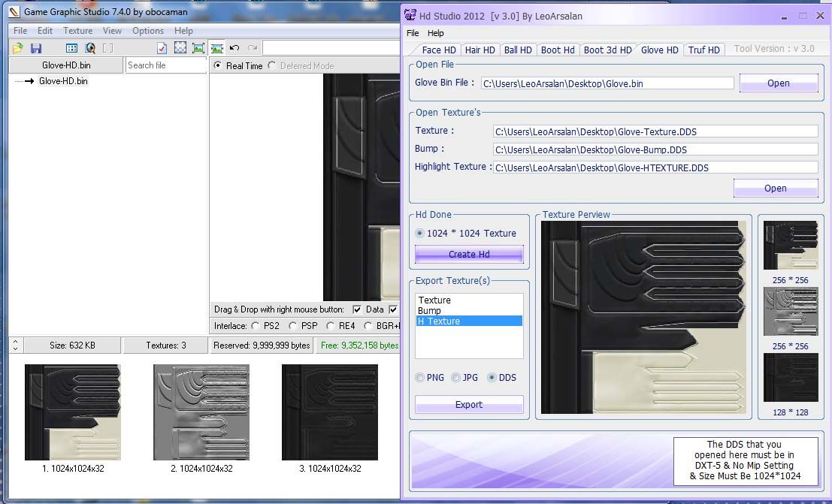Select PSP interlace option

click(292, 326)
